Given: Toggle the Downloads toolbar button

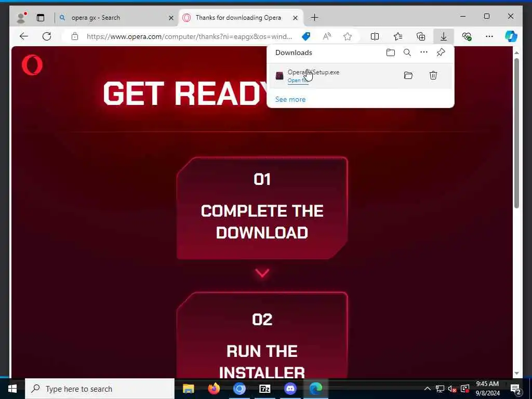Looking at the screenshot, I should tap(444, 36).
